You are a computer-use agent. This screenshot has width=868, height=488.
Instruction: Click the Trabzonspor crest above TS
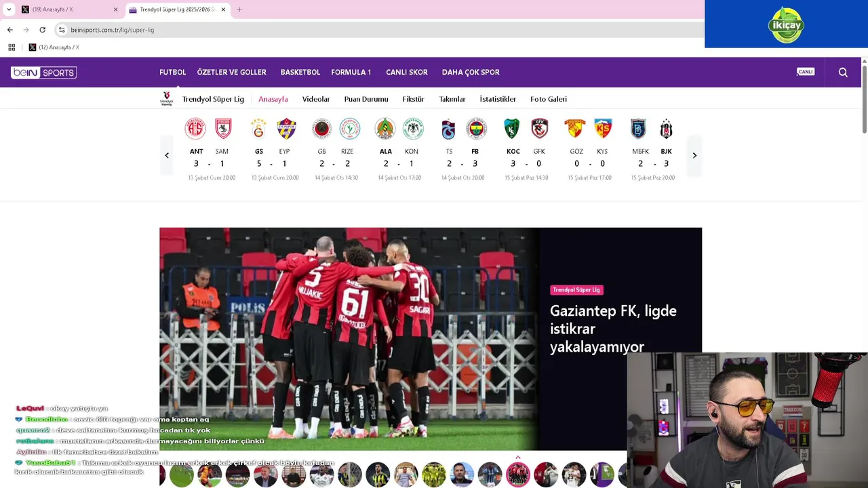point(448,129)
